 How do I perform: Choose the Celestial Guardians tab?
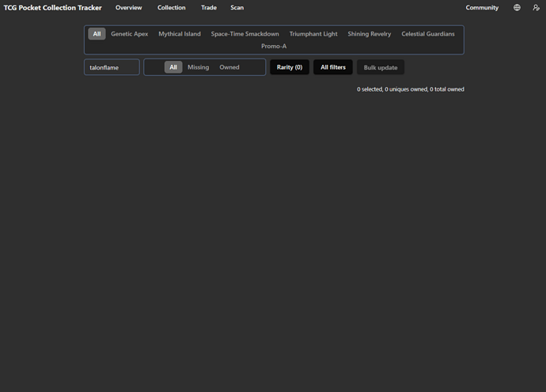(x=428, y=34)
